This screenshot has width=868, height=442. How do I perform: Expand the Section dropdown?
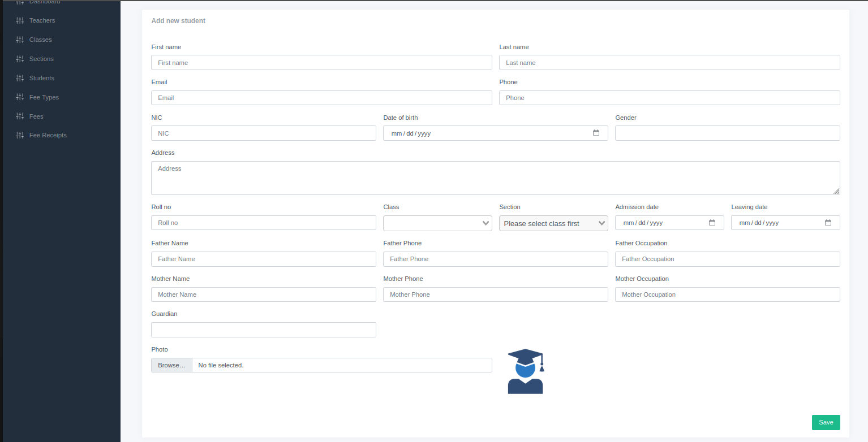(x=553, y=223)
